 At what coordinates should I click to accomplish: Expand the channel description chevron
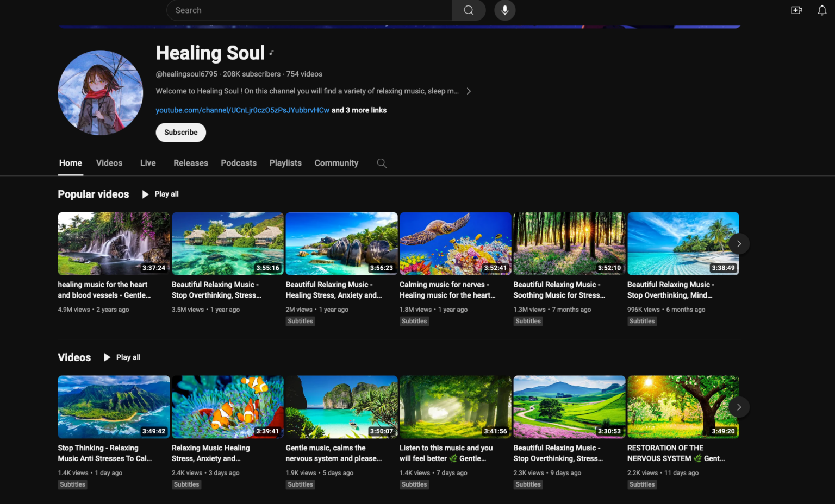(469, 91)
